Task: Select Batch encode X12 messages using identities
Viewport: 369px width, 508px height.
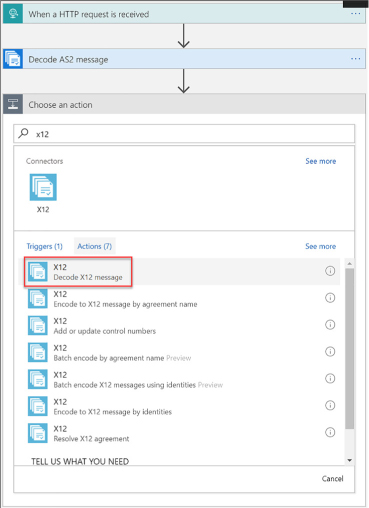Action: pos(179,379)
